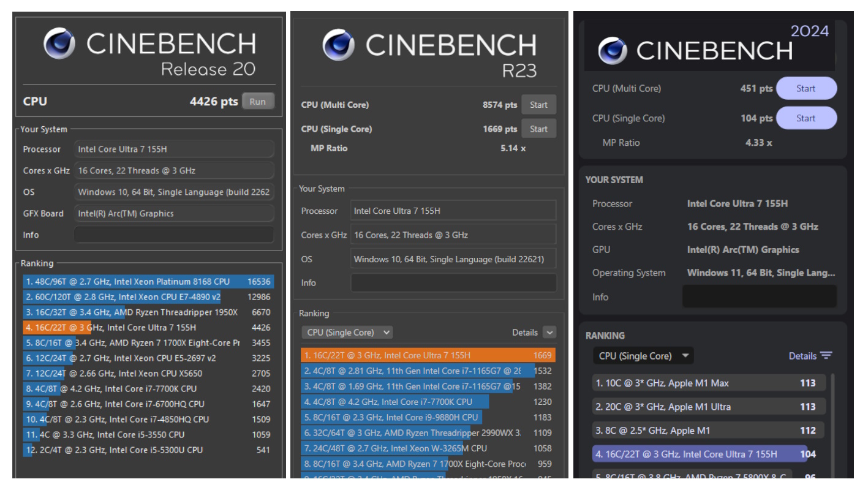Click the Cinebench 2024 logo sphere
The width and height of the screenshot is (868, 490).
pos(613,50)
